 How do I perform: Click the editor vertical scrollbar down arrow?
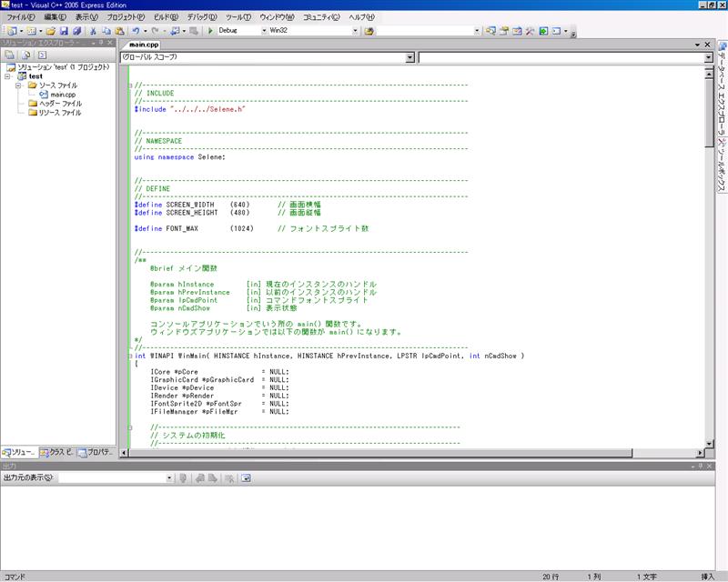[x=709, y=443]
